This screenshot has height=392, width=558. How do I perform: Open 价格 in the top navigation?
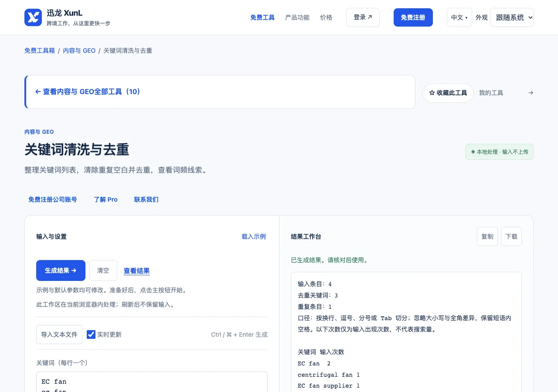pos(326,17)
